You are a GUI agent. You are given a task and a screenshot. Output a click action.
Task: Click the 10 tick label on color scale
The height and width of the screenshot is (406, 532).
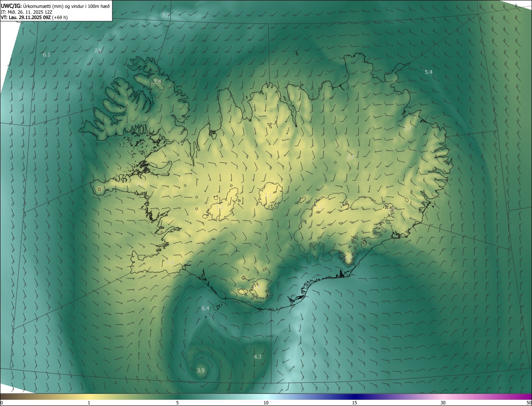266,403
